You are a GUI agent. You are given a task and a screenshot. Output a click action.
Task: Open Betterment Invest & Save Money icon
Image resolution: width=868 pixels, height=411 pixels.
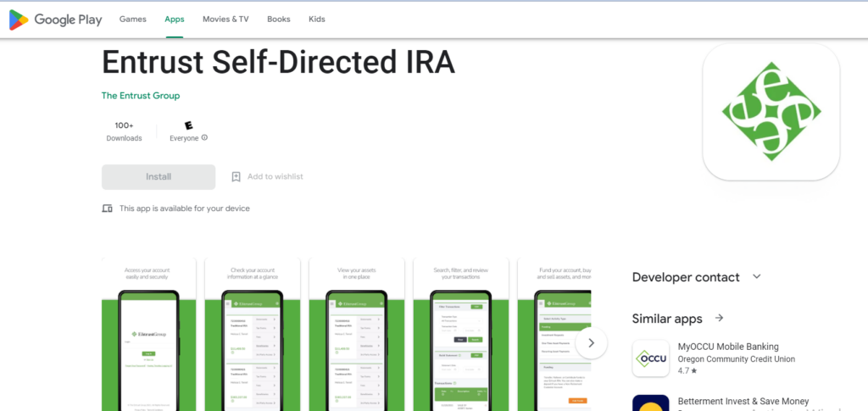click(x=651, y=403)
